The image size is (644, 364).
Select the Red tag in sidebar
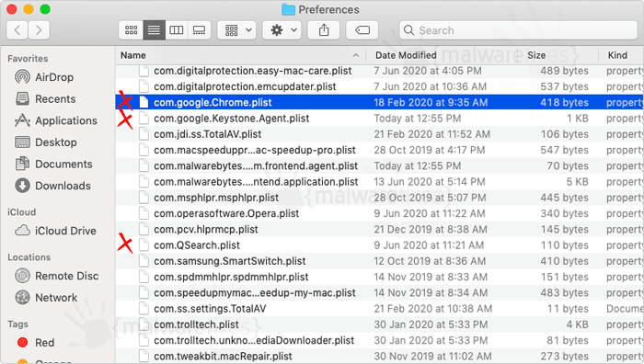[44, 343]
